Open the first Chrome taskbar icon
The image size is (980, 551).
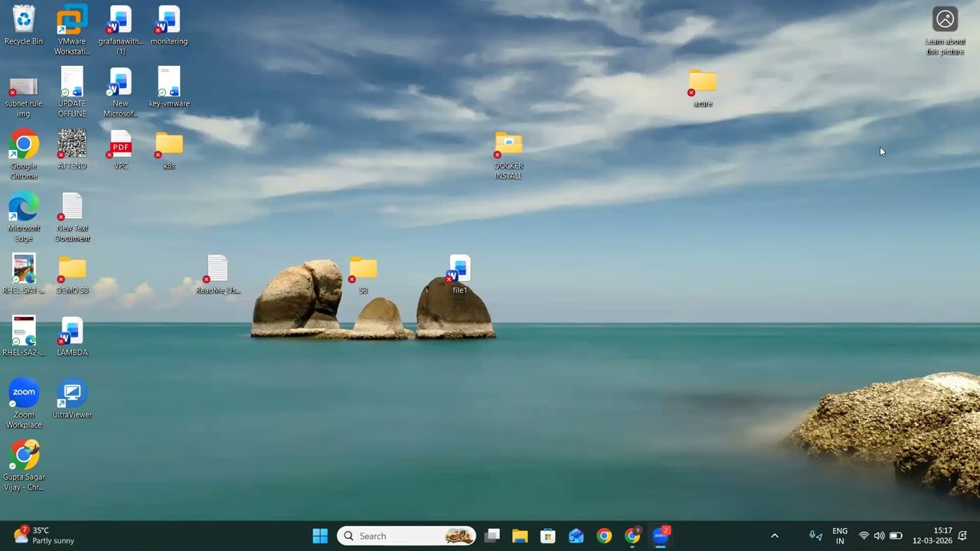point(604,536)
